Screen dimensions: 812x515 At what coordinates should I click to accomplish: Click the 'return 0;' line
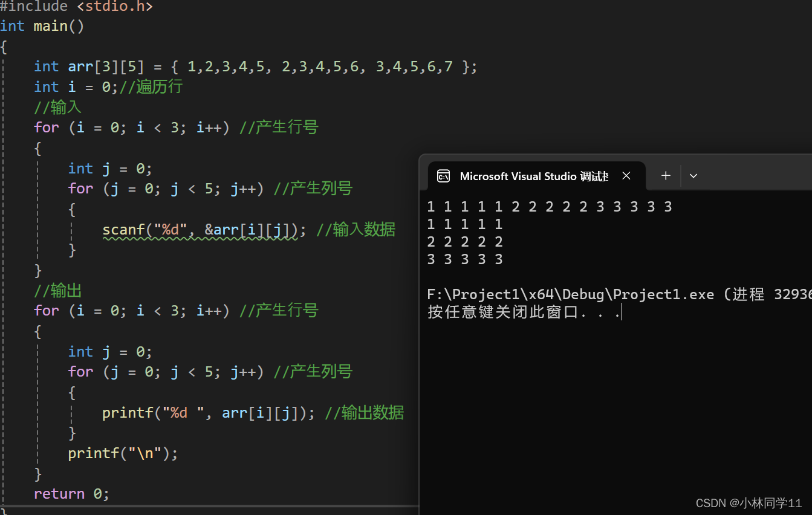[71, 494]
